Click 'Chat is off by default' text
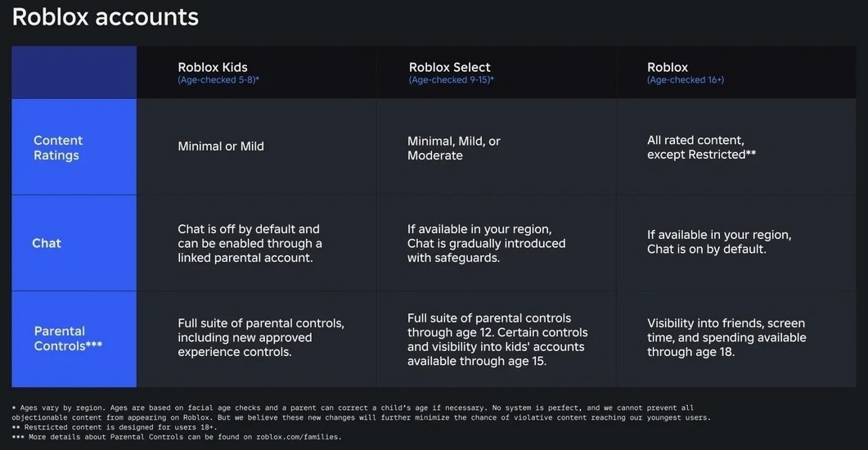Viewport: 868px width, 450px height. 249,229
